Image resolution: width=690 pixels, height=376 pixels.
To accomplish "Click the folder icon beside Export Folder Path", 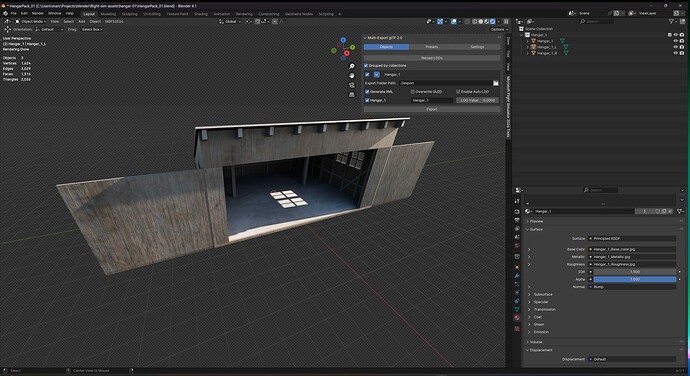I will pos(496,83).
